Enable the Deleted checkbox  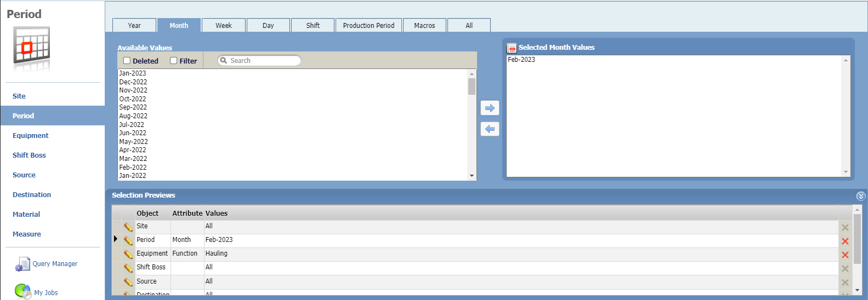point(127,61)
